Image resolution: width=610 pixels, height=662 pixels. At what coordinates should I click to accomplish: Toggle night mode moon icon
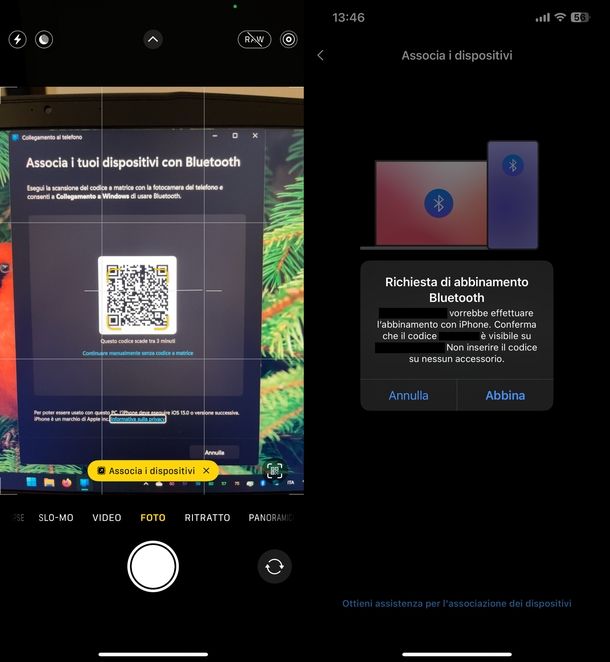tap(44, 40)
